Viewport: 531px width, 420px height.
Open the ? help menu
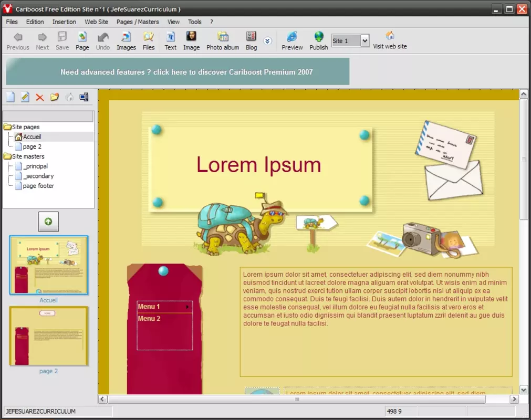click(211, 22)
